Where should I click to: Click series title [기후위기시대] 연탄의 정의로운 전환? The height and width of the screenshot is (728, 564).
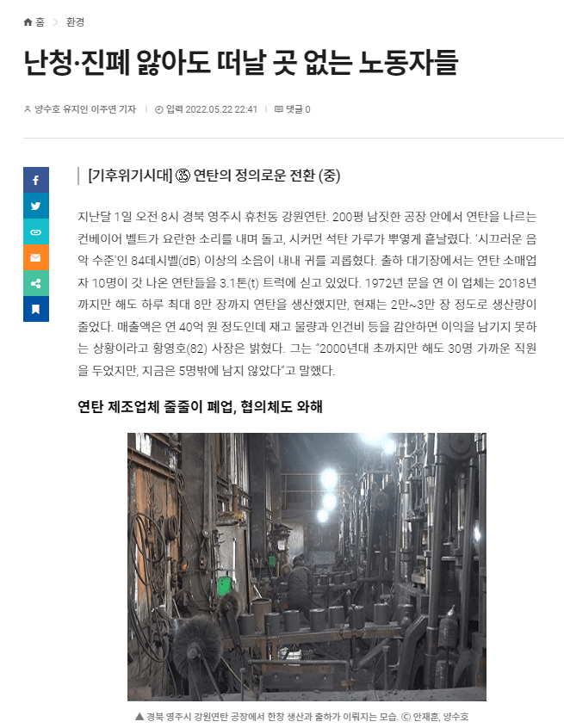click(x=214, y=176)
